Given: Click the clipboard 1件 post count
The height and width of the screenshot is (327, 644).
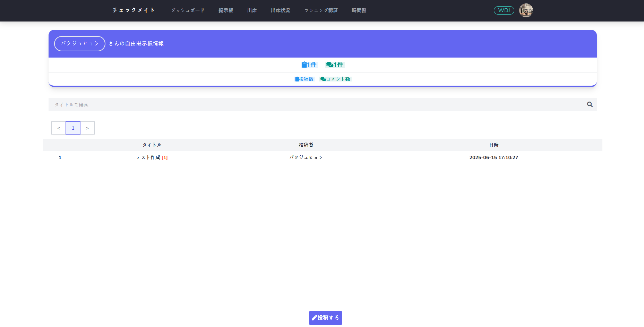Looking at the screenshot, I should [309, 64].
